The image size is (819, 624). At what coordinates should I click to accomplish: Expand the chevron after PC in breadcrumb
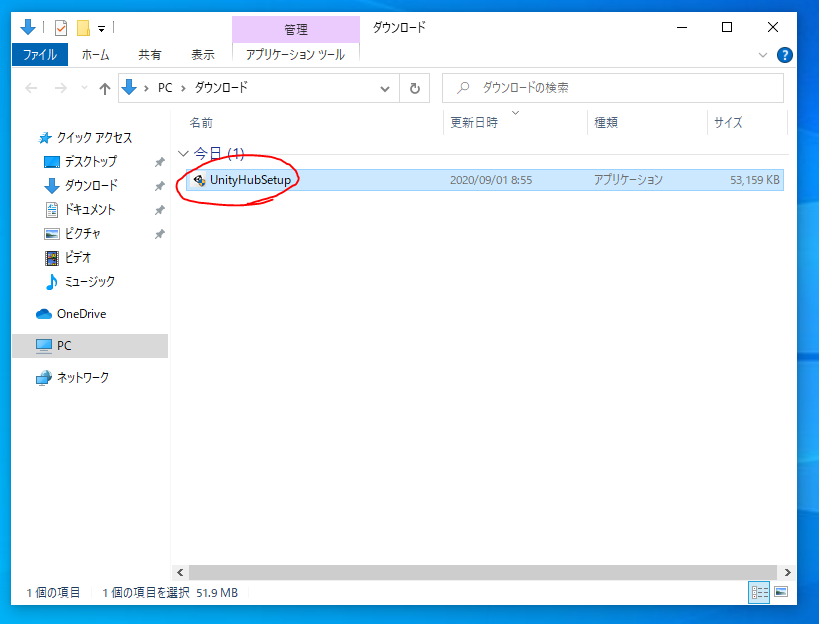click(x=183, y=88)
